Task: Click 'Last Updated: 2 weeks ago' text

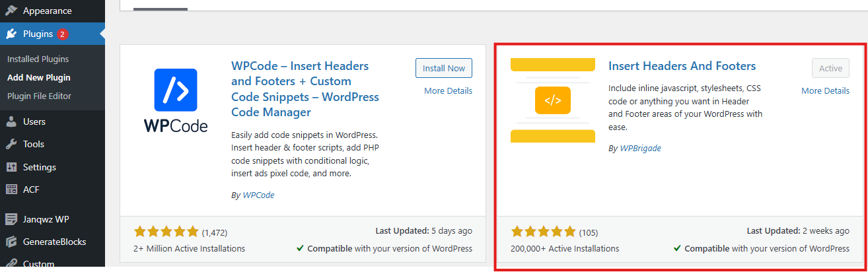Action: point(798,231)
